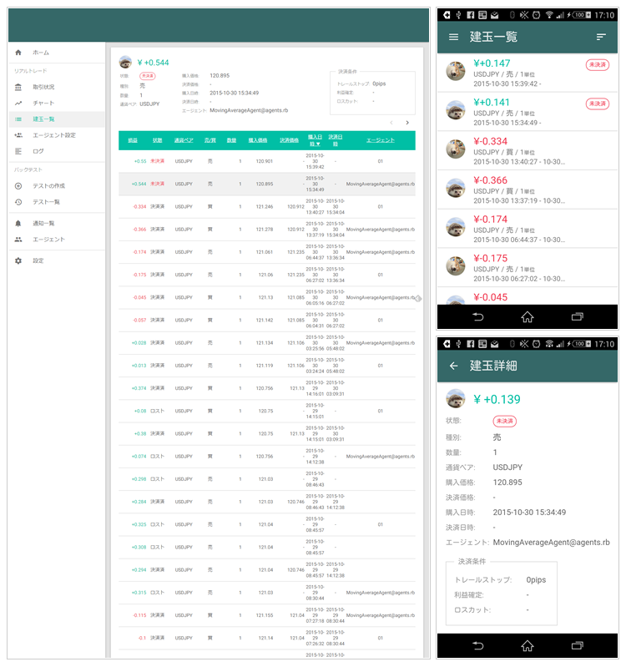This screenshot has height=672, width=626.
Task: Sort table by 状態 column header
Action: pyautogui.click(x=157, y=140)
